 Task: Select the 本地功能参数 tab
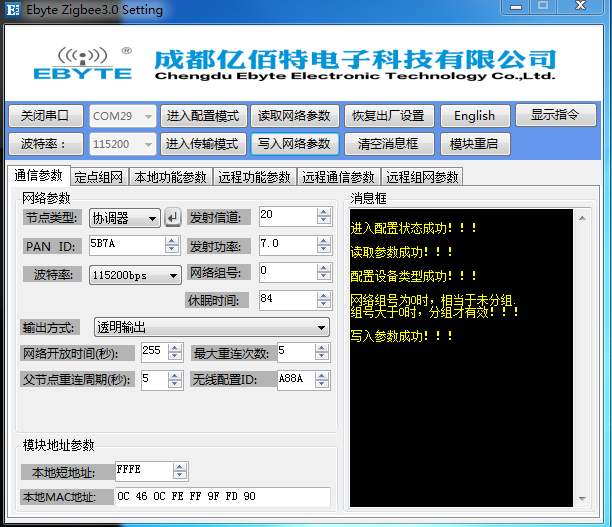coord(171,177)
